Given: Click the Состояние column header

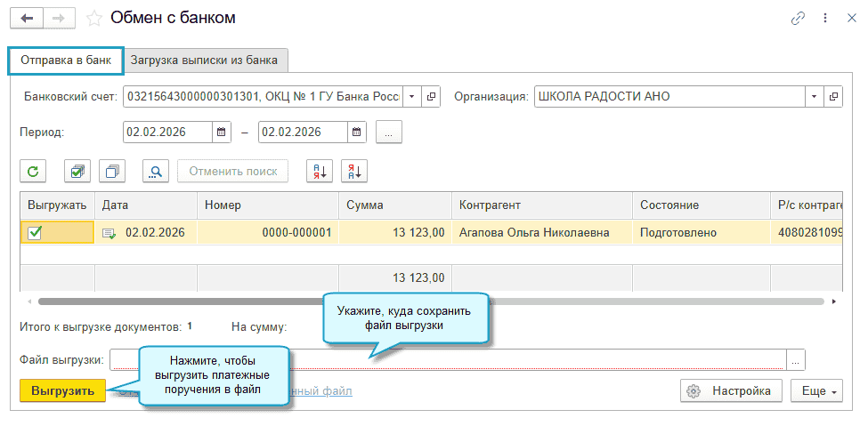Looking at the screenshot, I should (x=702, y=205).
